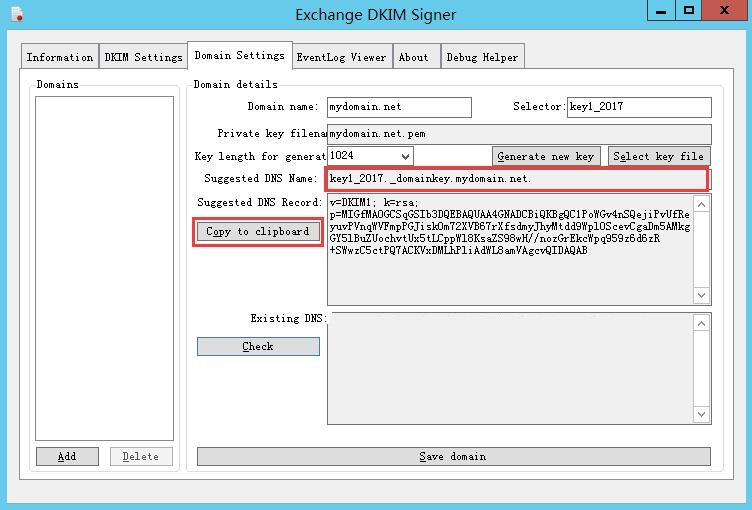Click Add to create a domain
Viewport: 752px width, 510px height.
click(x=67, y=456)
